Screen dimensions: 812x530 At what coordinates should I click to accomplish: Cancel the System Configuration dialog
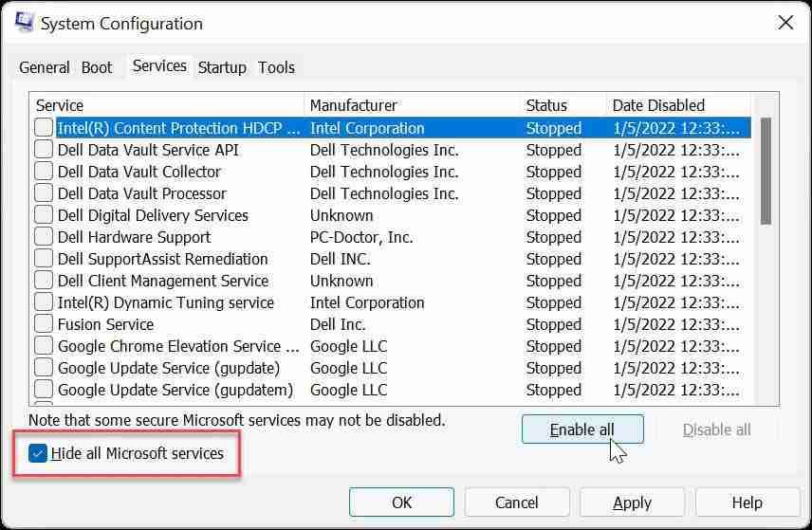tap(517, 503)
